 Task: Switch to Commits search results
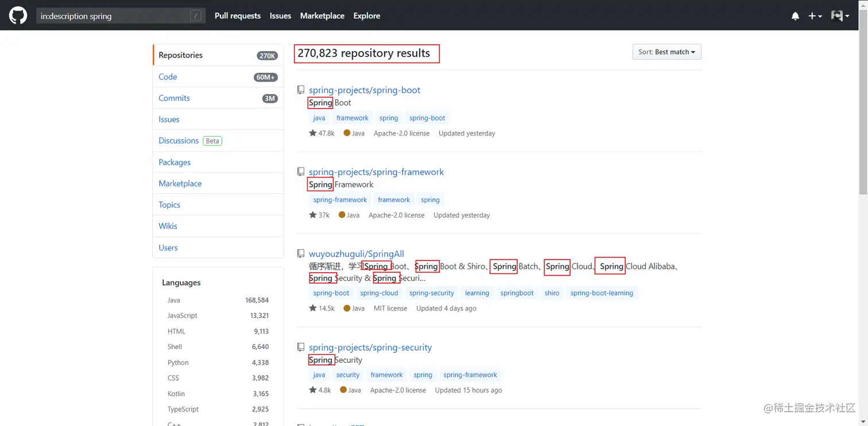[218, 98]
